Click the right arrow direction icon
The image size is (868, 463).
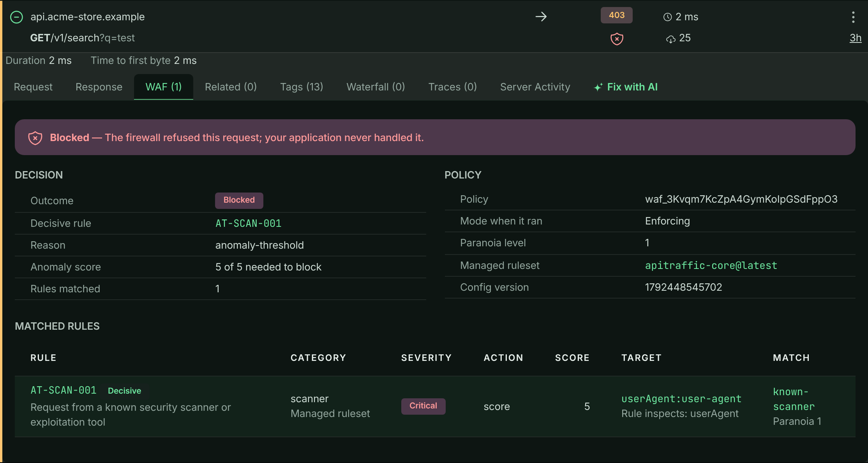pyautogui.click(x=541, y=16)
